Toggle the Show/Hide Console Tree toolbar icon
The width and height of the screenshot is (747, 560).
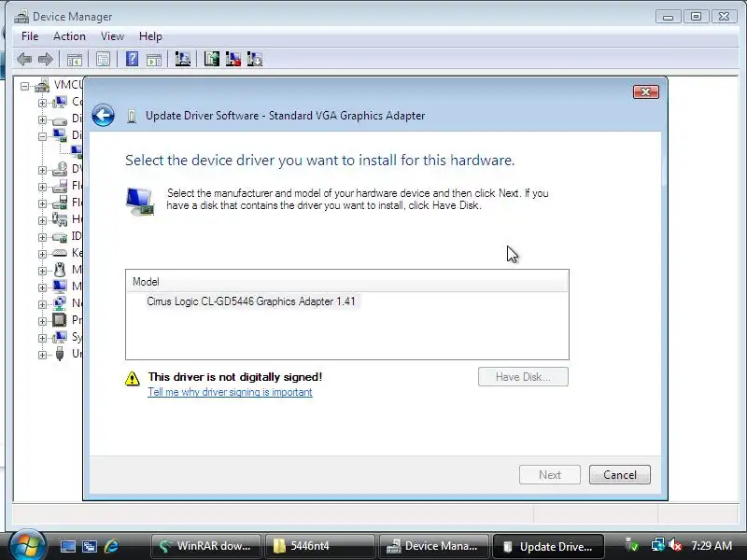pos(75,60)
